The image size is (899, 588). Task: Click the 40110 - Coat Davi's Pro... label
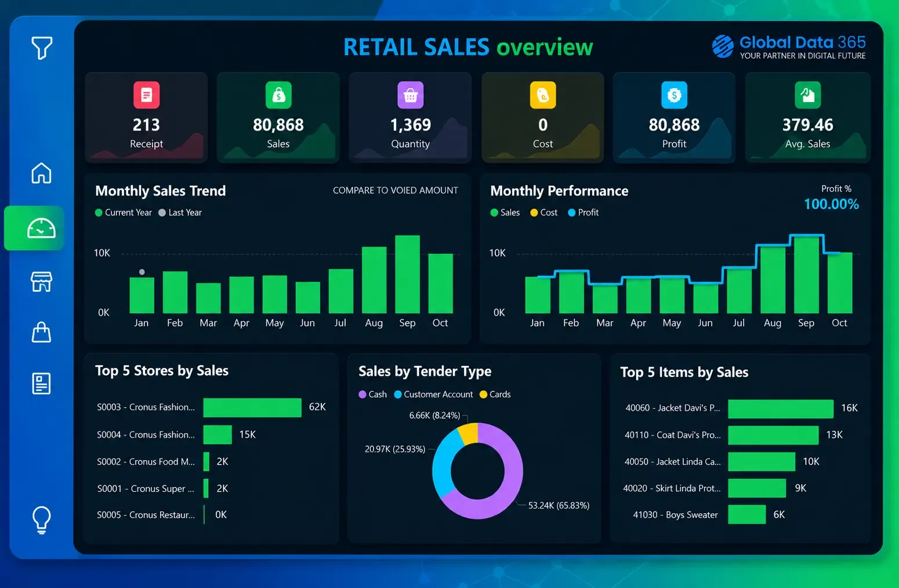click(672, 435)
